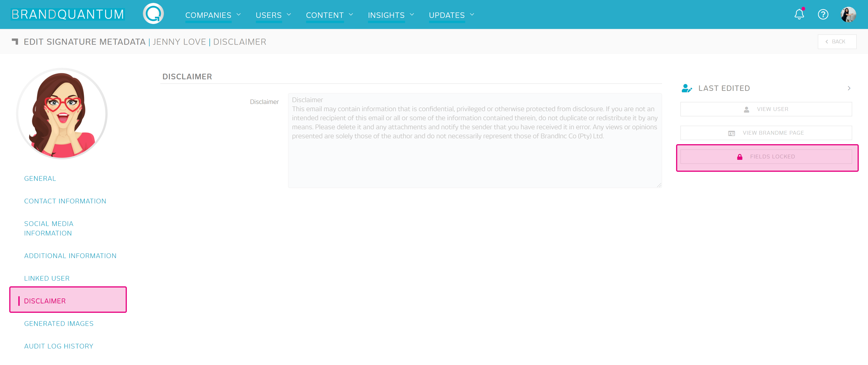Expand the Last Edited panel chevron
868x365 pixels.
pos(849,88)
